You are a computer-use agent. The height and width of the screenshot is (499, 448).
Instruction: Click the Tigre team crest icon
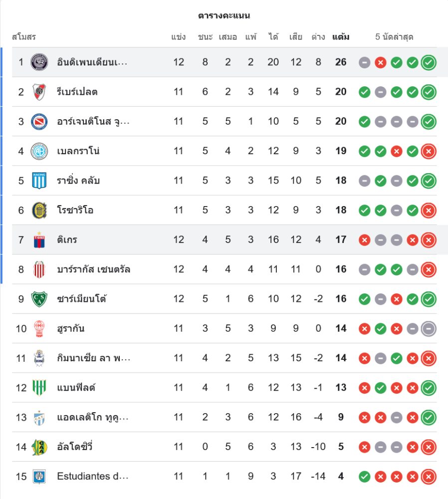tap(39, 240)
